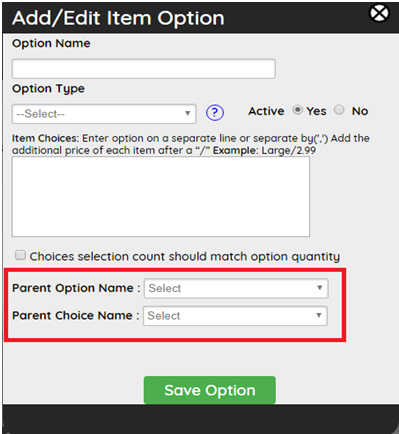Close the Add/Edit Item Option dialog
This screenshot has width=399, height=434.
coord(379,13)
